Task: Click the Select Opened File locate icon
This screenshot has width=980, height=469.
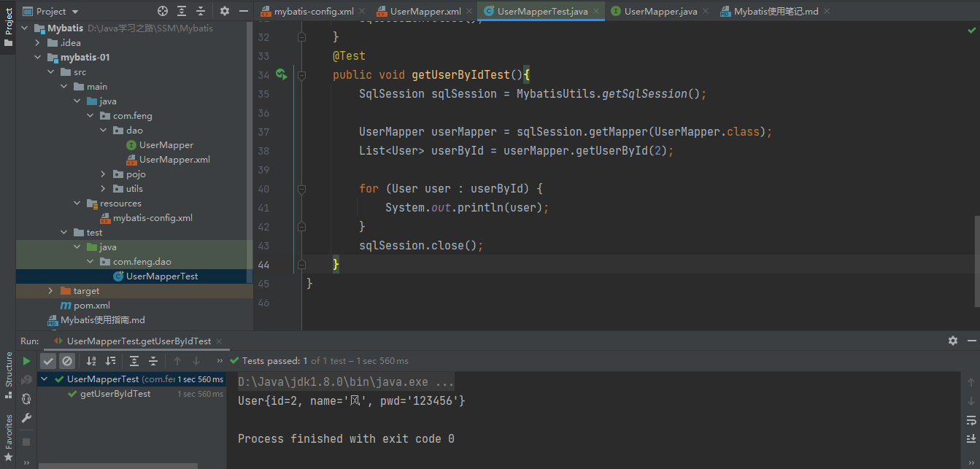Action: click(163, 11)
